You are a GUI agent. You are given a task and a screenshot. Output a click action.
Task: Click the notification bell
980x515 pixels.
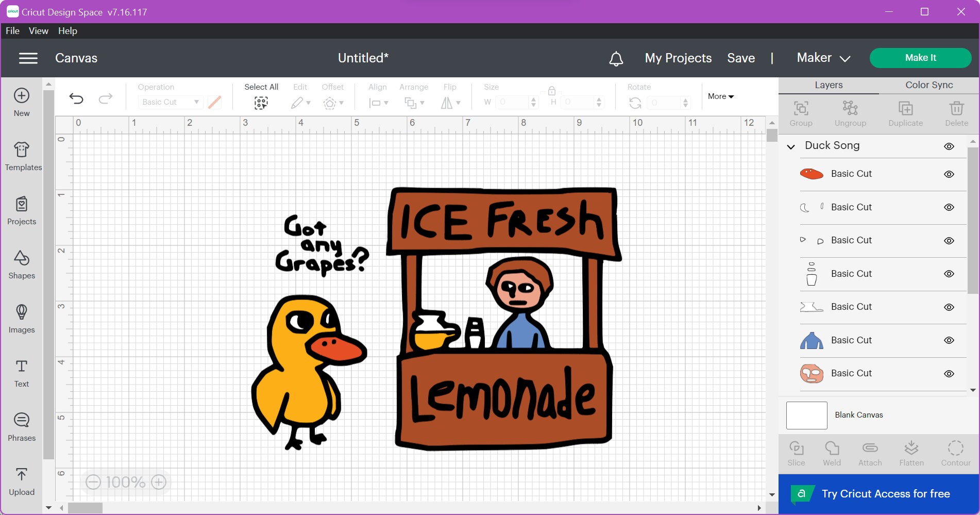point(616,58)
